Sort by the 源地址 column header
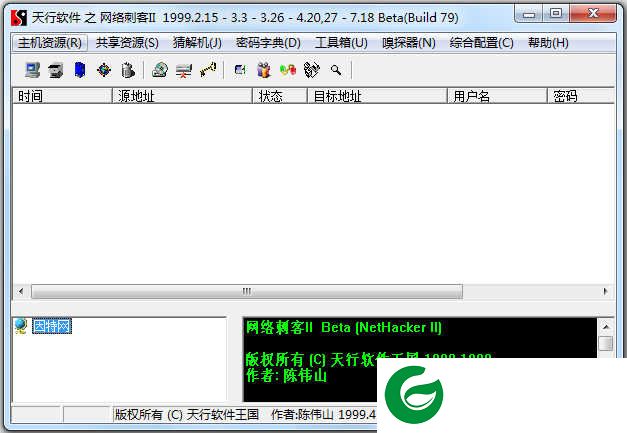 [x=182, y=96]
